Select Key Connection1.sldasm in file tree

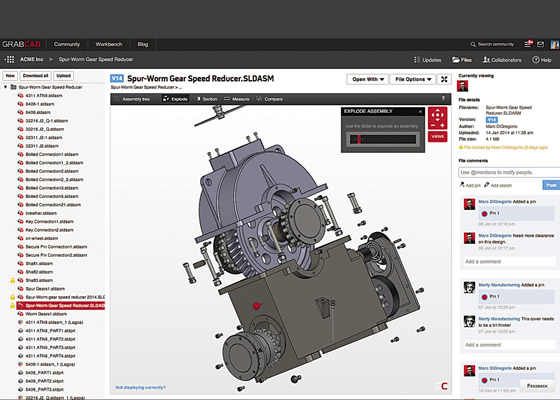coord(49,221)
